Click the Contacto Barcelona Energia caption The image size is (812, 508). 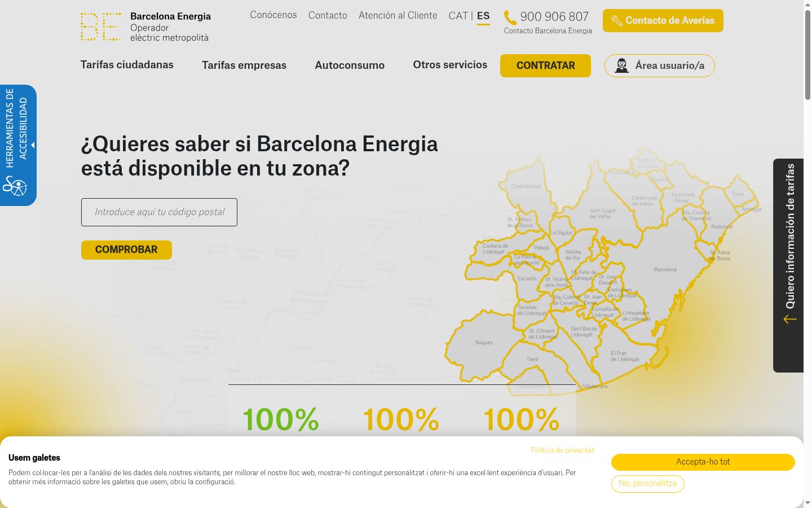tap(548, 31)
